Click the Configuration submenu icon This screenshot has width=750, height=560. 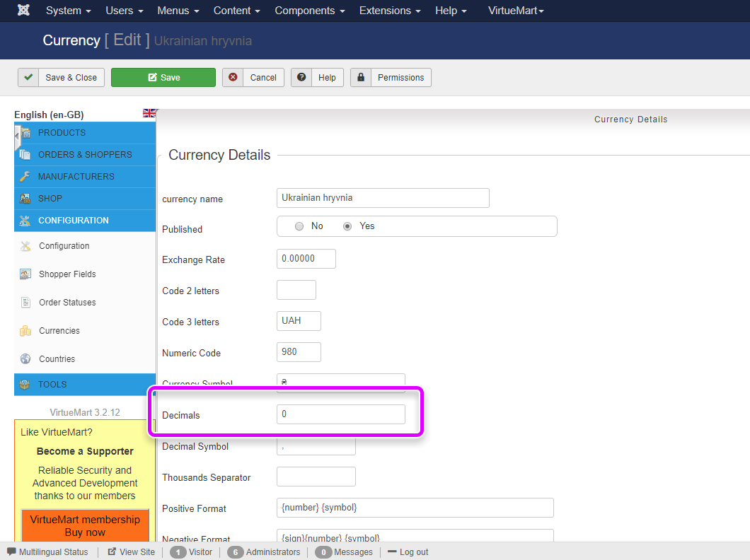coord(26,246)
